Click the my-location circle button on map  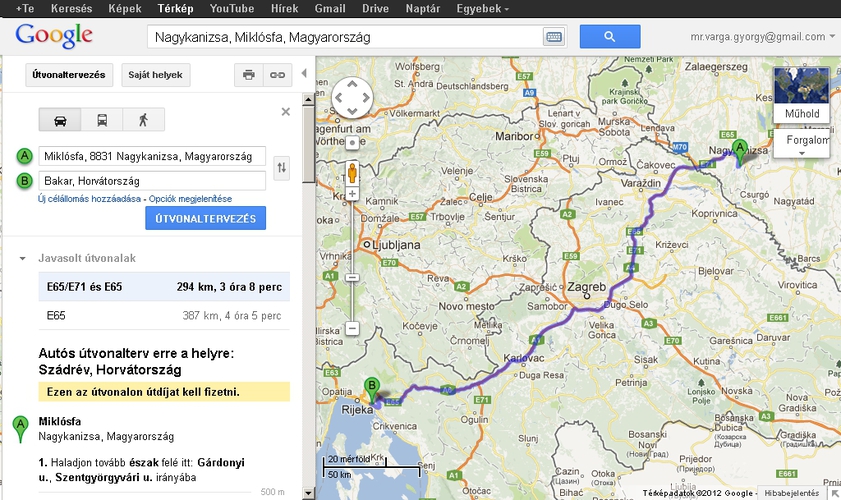tap(352, 143)
